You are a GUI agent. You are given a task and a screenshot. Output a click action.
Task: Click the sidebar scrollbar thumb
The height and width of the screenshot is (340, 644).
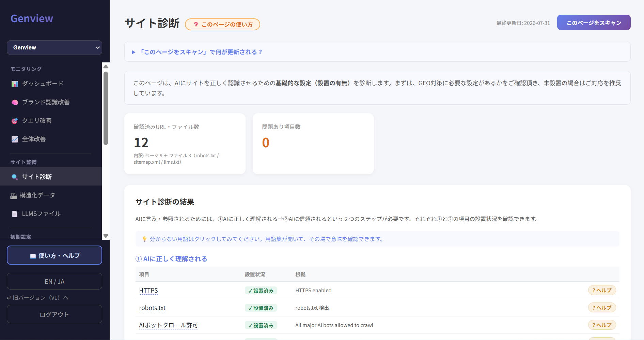106,108
